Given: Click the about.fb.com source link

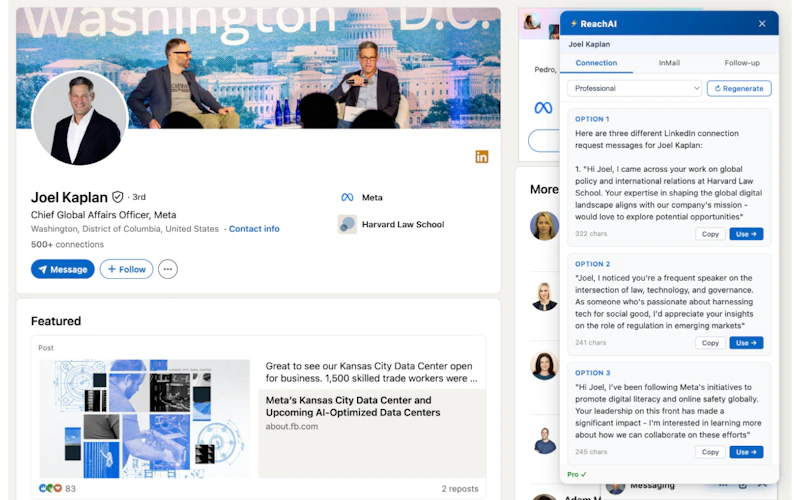Looking at the screenshot, I should point(291,427).
